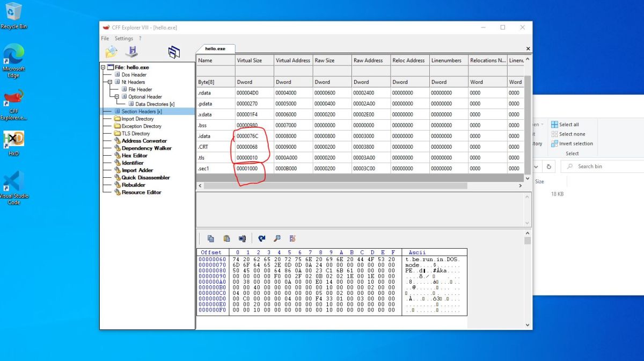The image size is (644, 361).
Task: Open the question mark help menu
Action: [140, 39]
